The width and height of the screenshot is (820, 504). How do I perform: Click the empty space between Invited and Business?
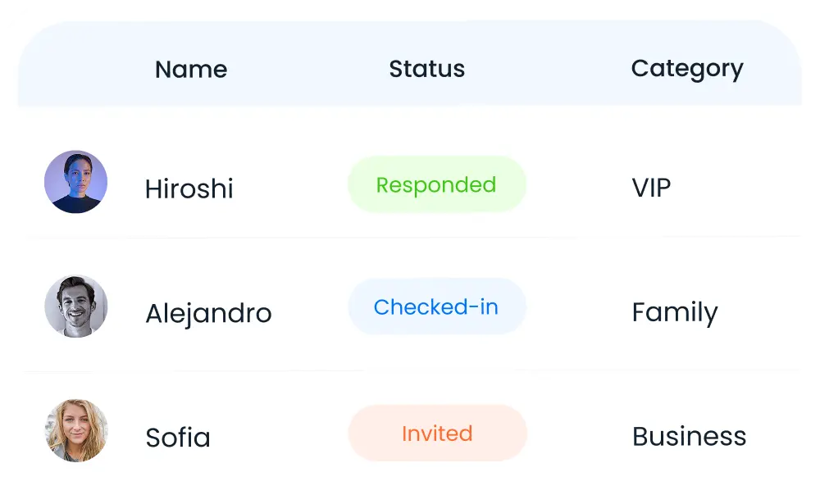coord(579,434)
